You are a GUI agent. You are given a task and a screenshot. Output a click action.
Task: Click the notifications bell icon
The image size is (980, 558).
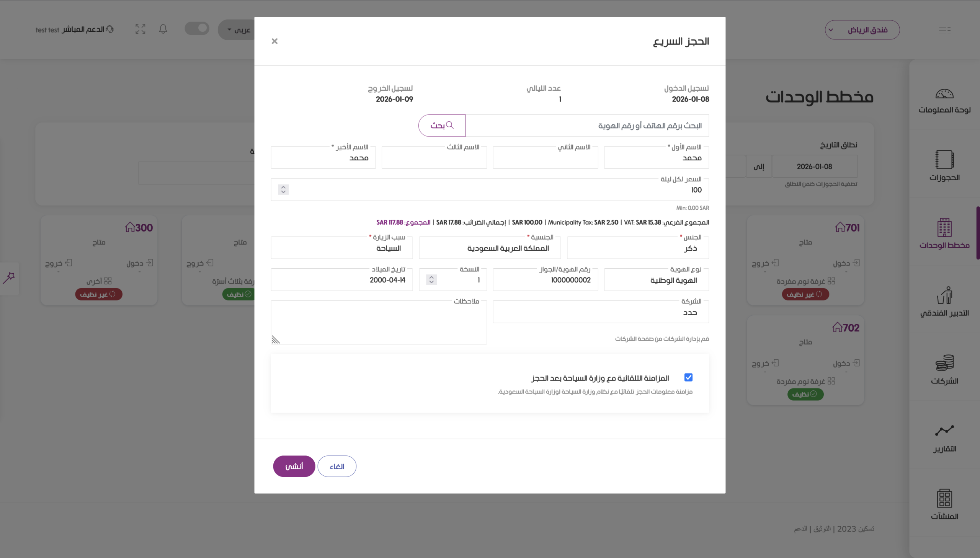pyautogui.click(x=163, y=29)
